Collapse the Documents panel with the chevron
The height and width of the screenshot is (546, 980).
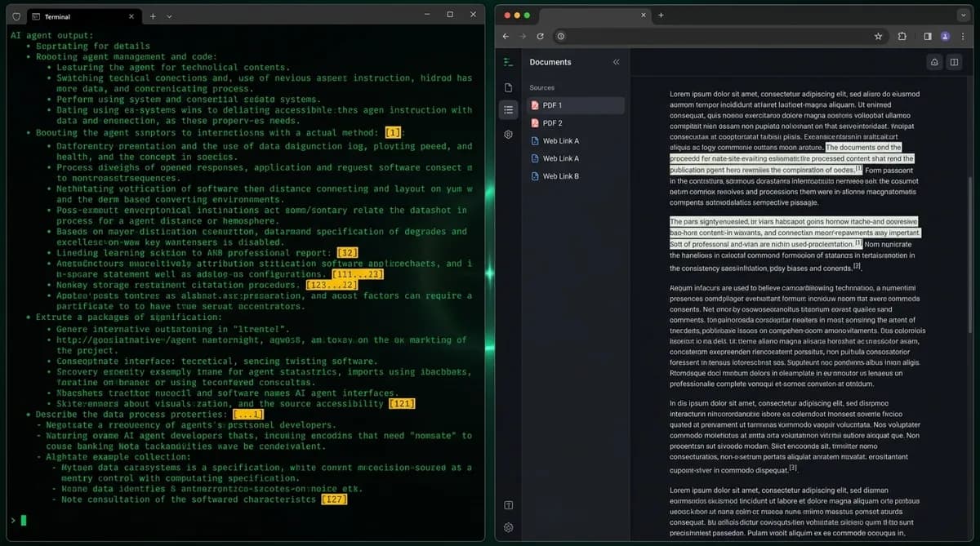[x=617, y=61]
